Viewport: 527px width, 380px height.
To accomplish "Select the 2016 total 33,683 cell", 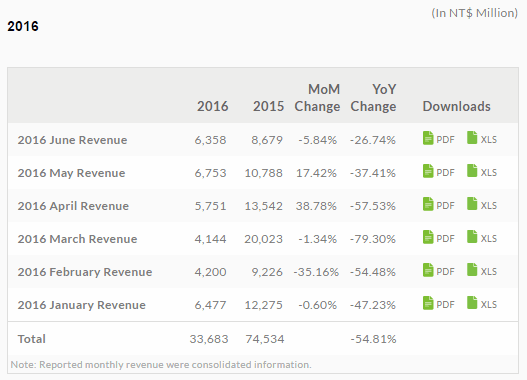I will point(209,339).
